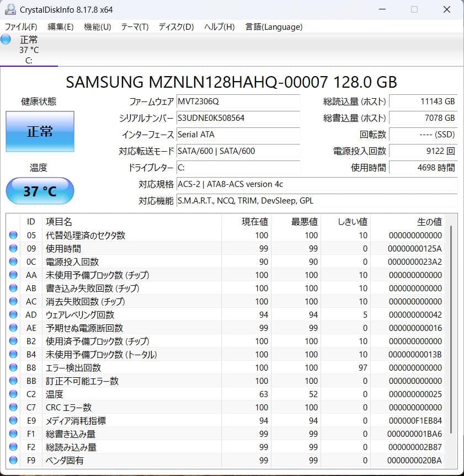This screenshot has width=464, height=476.
Task: Click the serial number field S3UDNE0K508564
Action: pyautogui.click(x=238, y=117)
